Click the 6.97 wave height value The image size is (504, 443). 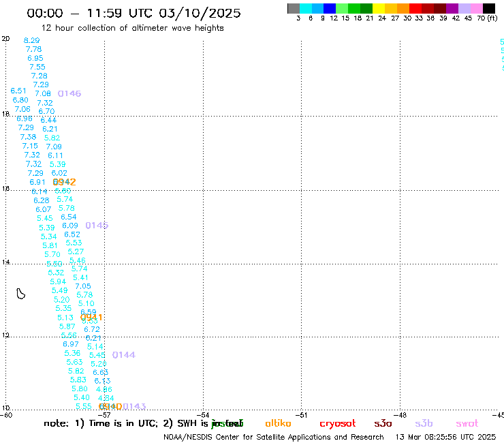pos(71,344)
